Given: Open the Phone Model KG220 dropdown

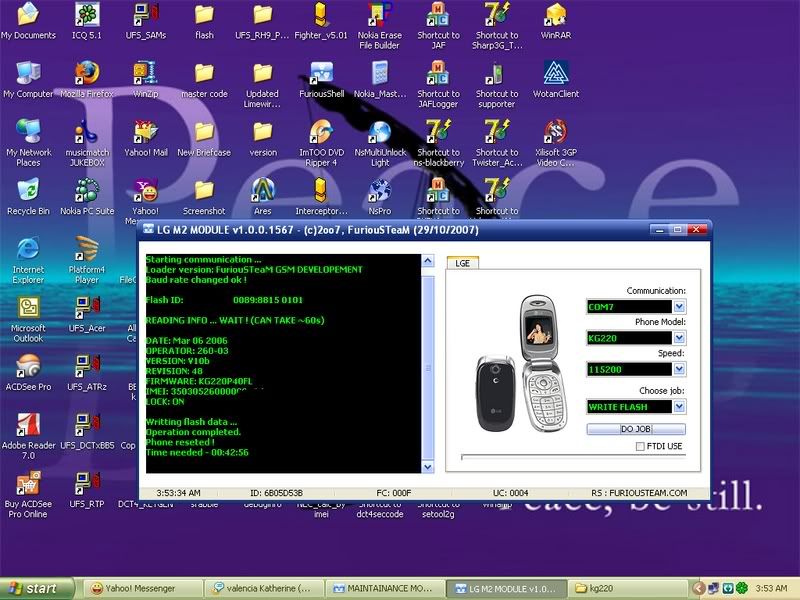Looking at the screenshot, I should click(x=679, y=338).
